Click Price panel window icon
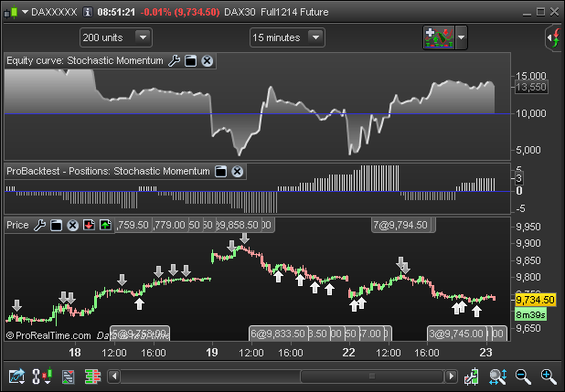This screenshot has width=565, height=392. [56, 226]
